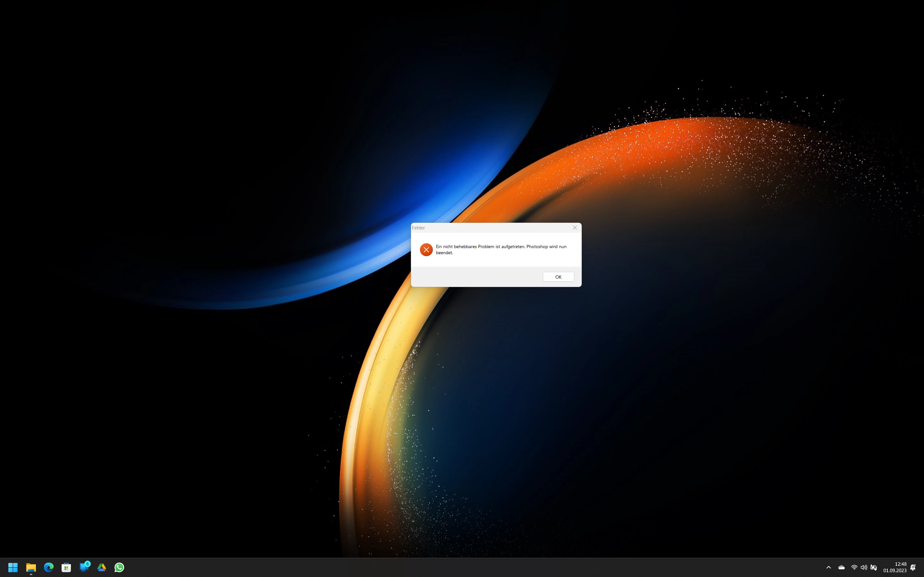
Task: Open the Microsoft Store taskbar icon
Action: 66,567
